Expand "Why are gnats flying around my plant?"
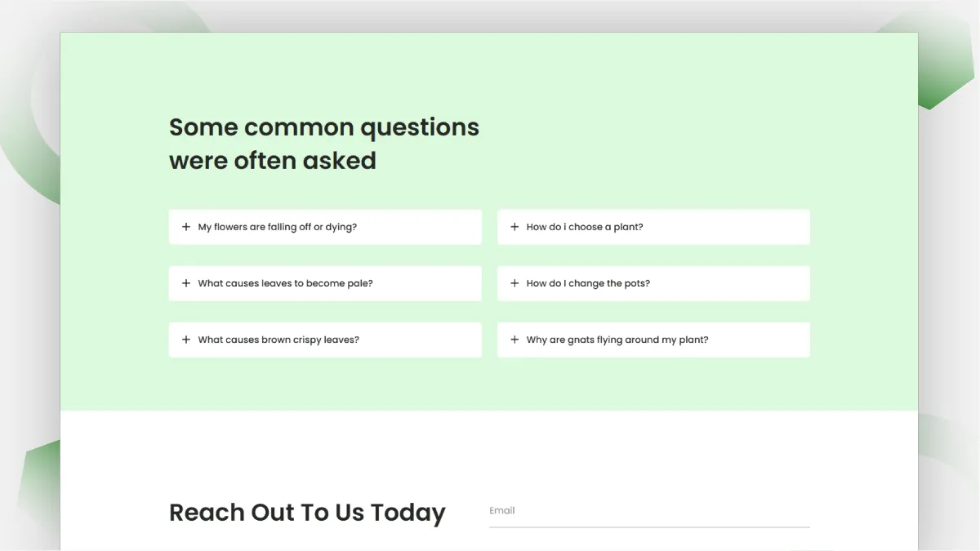The width and height of the screenshot is (980, 551). click(653, 340)
